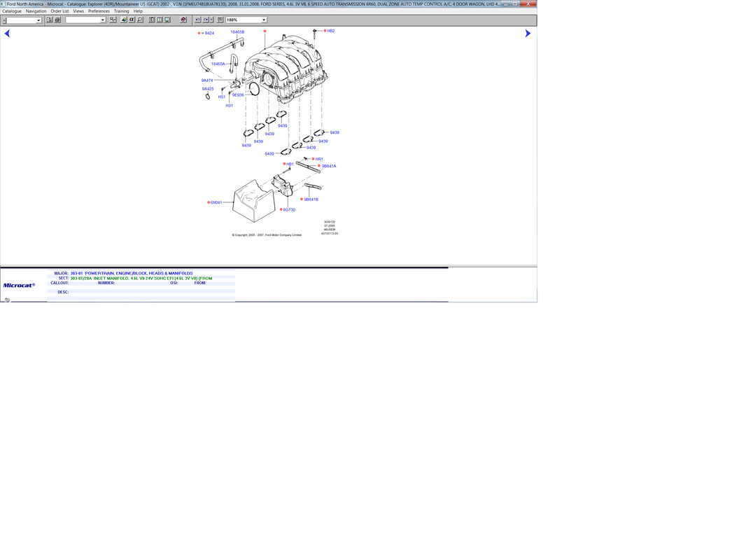The image size is (746, 560).
Task: Open the Catalogue menu
Action: coord(12,11)
